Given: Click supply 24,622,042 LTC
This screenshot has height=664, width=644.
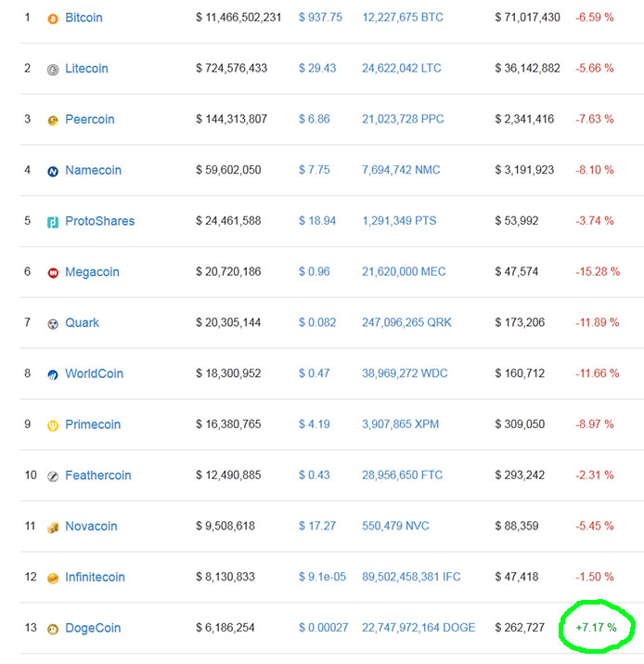Looking at the screenshot, I should coord(402,68).
